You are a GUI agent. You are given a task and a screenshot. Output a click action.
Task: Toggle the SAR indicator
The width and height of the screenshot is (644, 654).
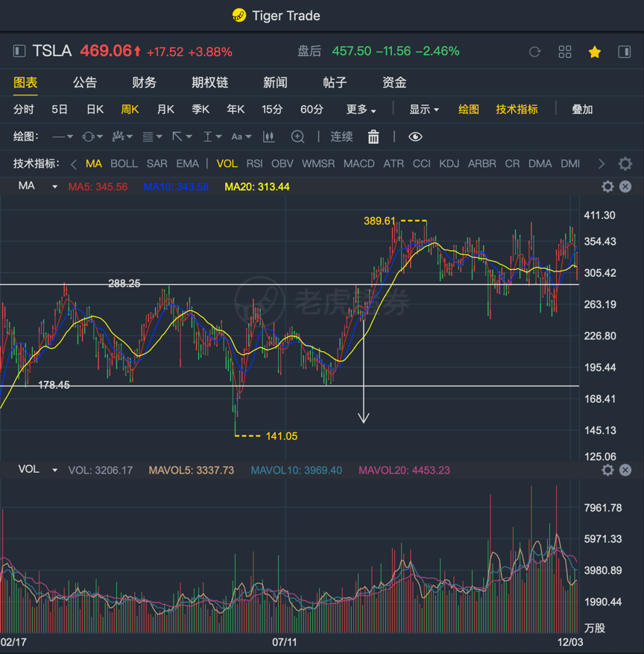pyautogui.click(x=157, y=163)
